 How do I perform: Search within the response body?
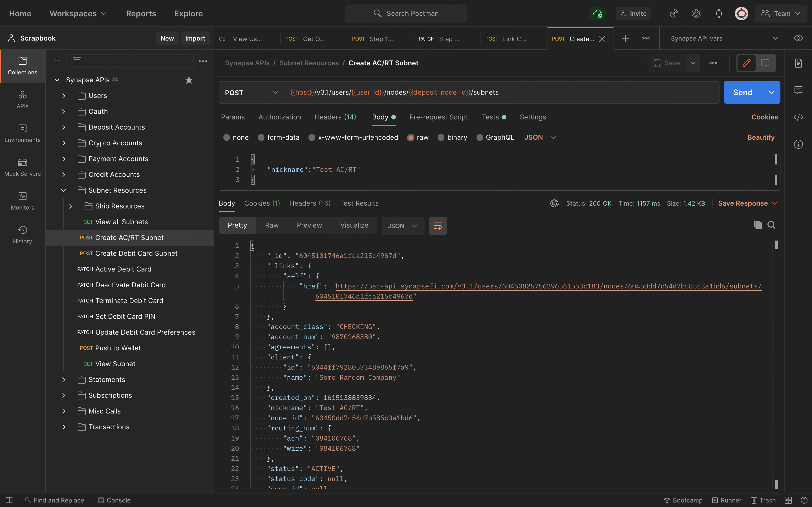click(771, 225)
